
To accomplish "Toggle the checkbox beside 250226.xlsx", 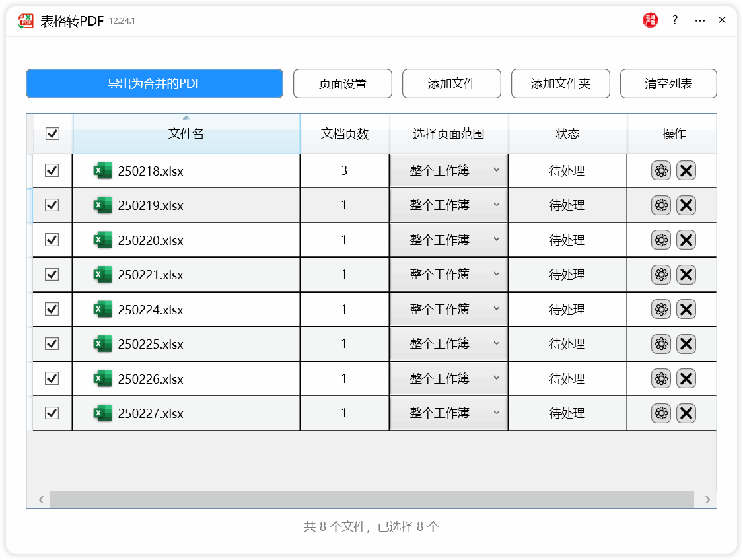I will click(x=52, y=378).
